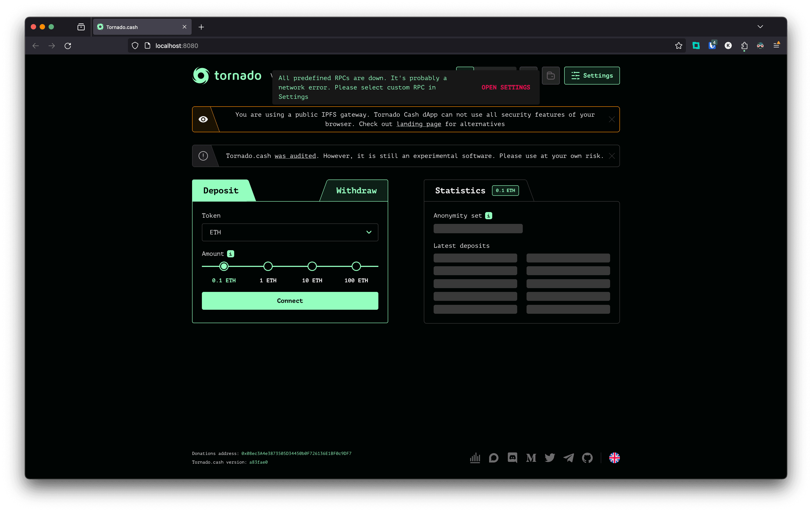Open the forum chat bubble icon in footer
The image size is (812, 512).
(x=494, y=458)
